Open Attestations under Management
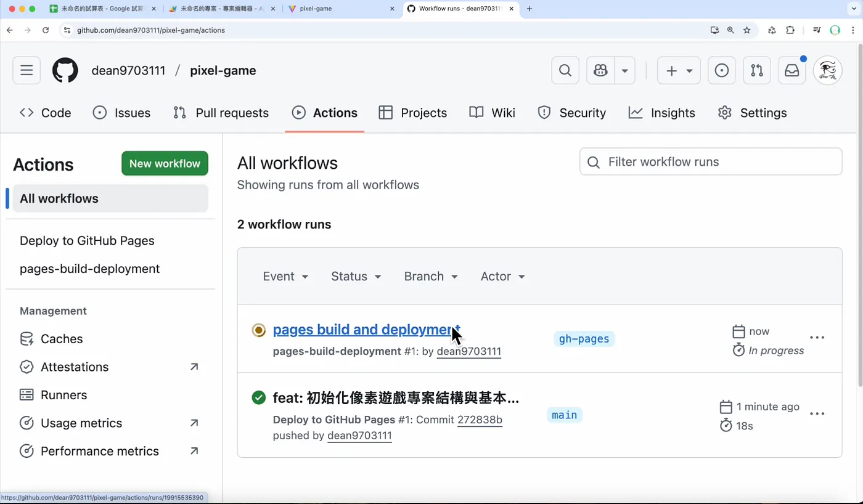 (x=110, y=367)
